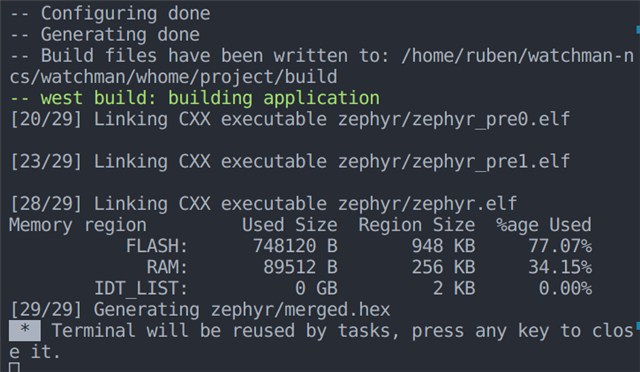Click the asterisk task indicator icon
Viewport: 640px width, 372px height.
25,330
